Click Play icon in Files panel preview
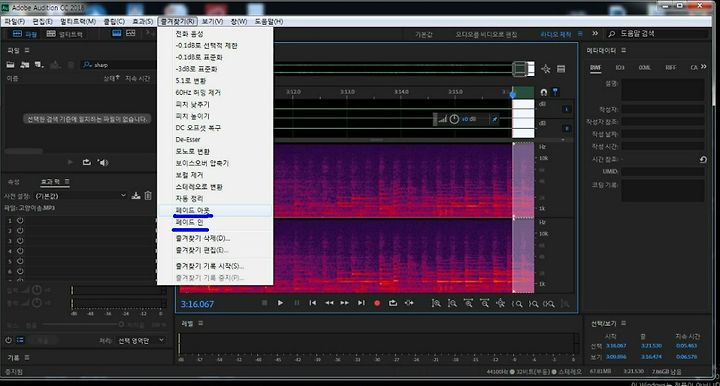This screenshot has height=386, width=720. point(70,162)
